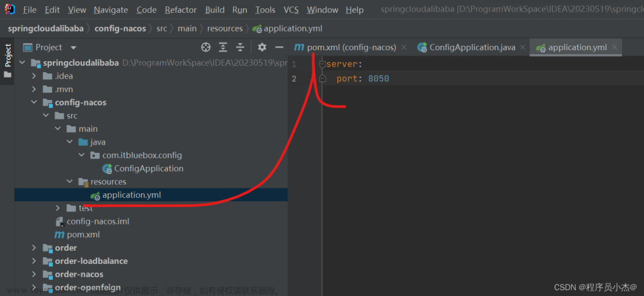Open the Run menu

[x=240, y=10]
